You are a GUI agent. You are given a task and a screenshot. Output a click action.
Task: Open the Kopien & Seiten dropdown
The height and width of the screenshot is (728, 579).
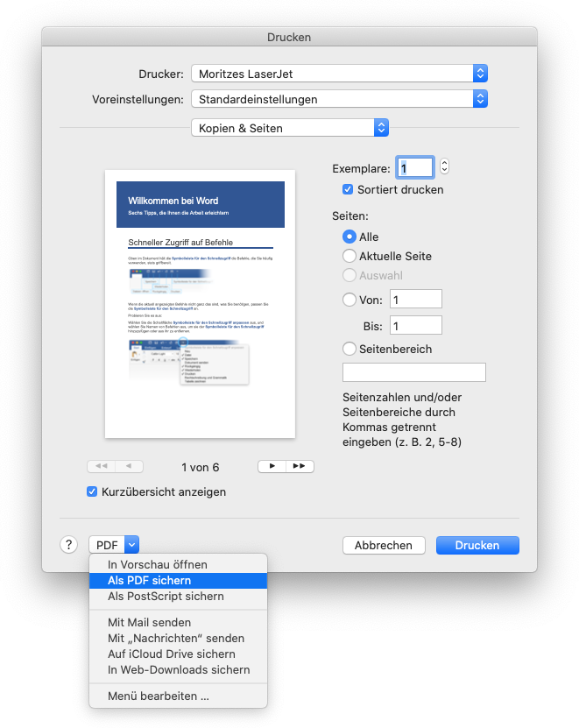[290, 128]
